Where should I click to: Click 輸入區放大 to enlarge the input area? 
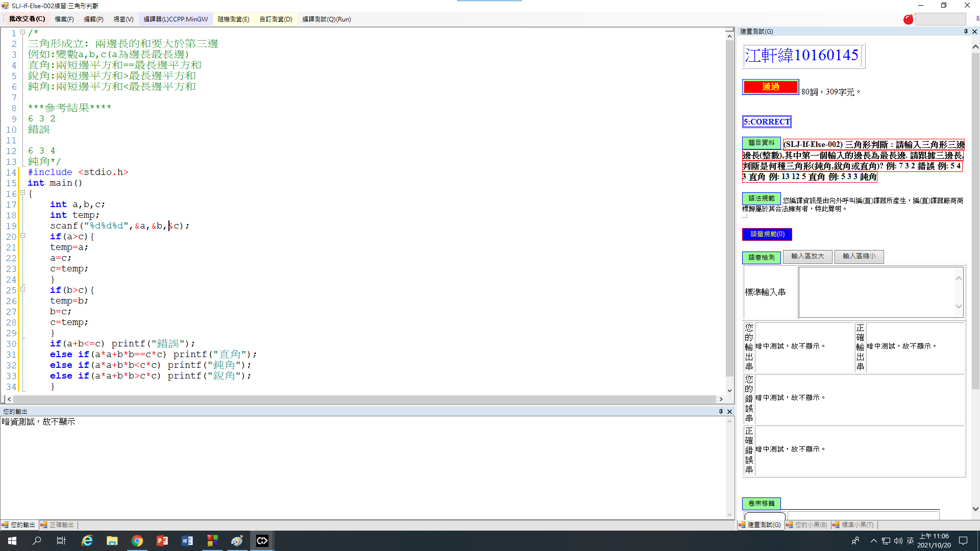coord(807,257)
